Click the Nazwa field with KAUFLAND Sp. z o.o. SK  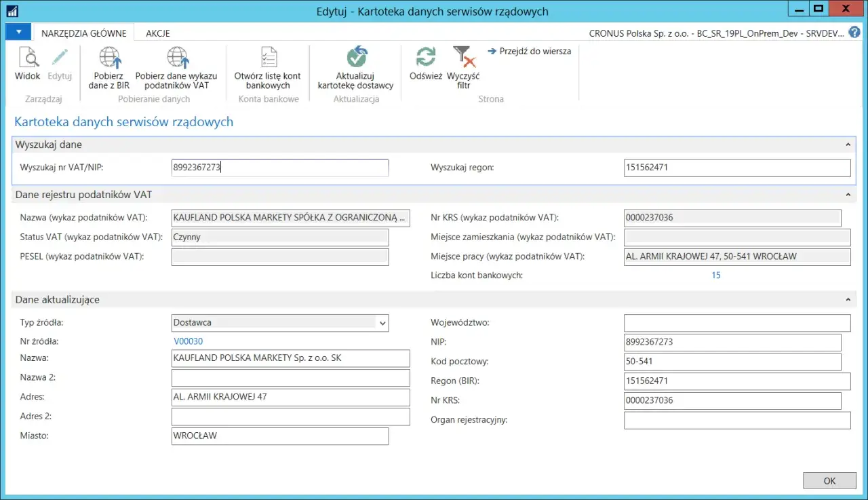coord(291,358)
